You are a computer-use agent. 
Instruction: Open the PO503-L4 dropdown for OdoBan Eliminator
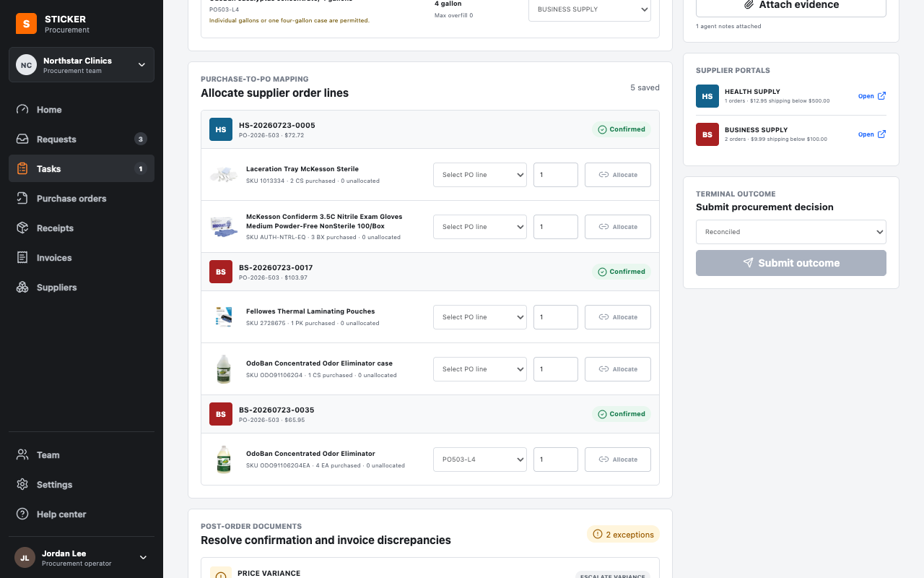480,460
